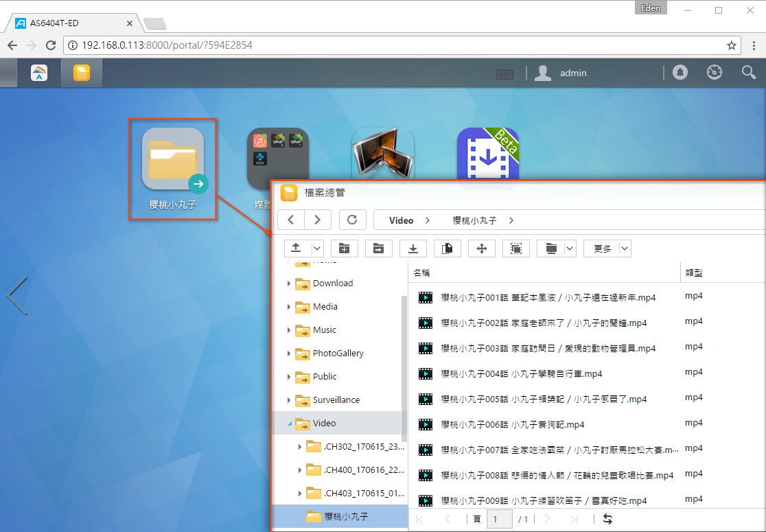The image size is (766, 532).
Task: Open the Chrome three-dot menu
Action: (754, 45)
